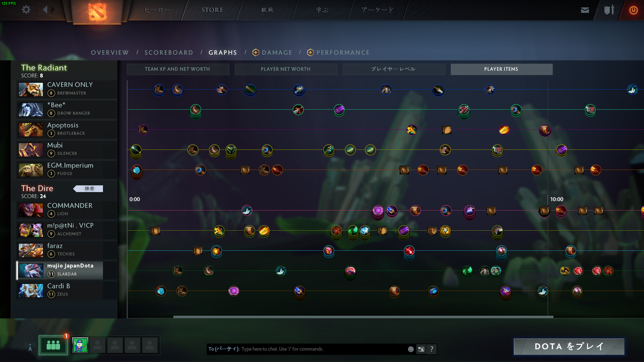Click the green party members icon

click(53, 345)
